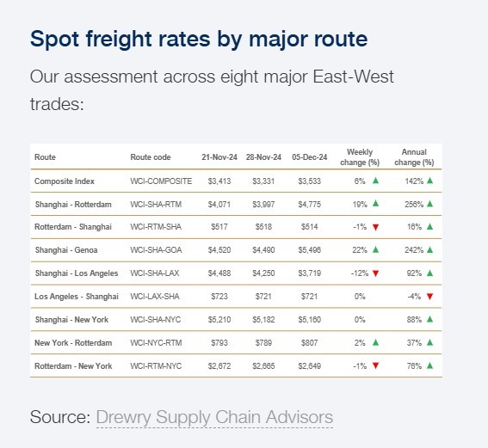Select the WCI-SHA-GOA route code cell
Screen dimensions: 488x448
coord(156,250)
